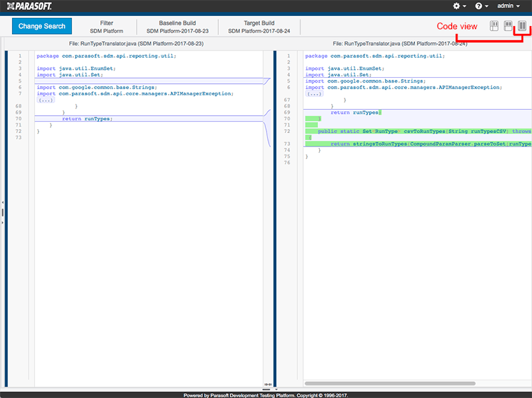Click the package declaration line in the target pane
The image size is (532, 398).
click(375, 56)
